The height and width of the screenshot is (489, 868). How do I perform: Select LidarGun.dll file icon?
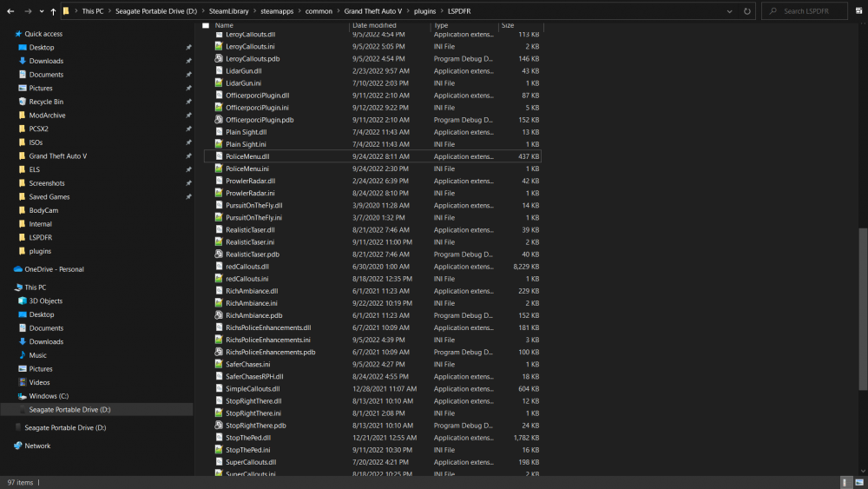tap(219, 71)
